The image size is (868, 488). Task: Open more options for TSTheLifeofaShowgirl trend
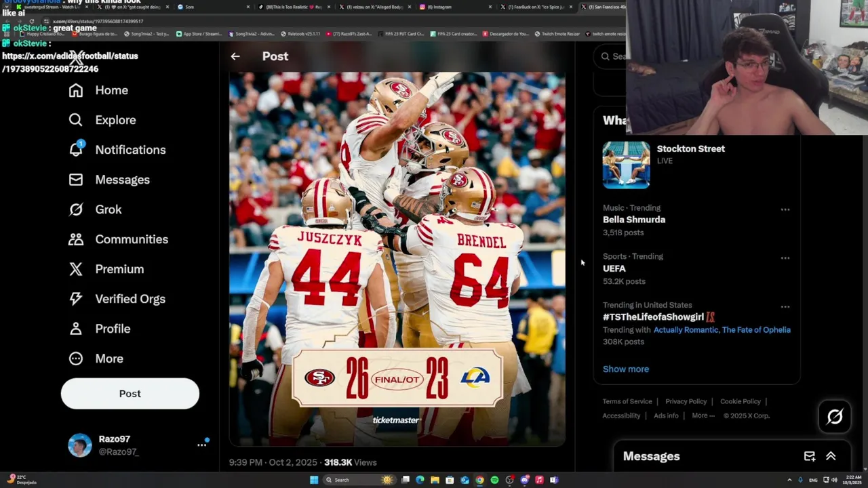click(x=785, y=307)
